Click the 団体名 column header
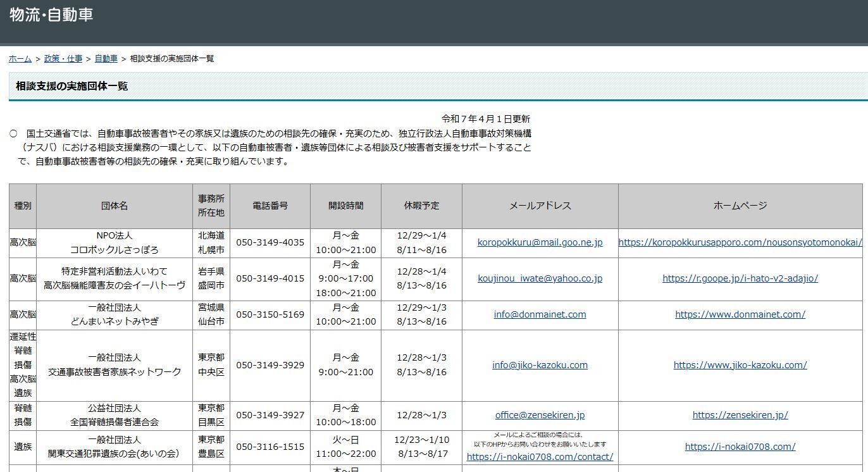Screen dimensions: 868x472 click(x=115, y=206)
